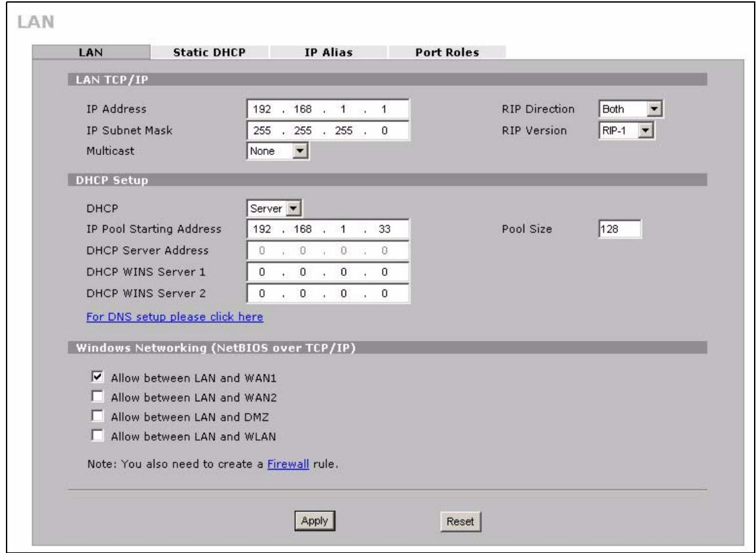Screen dimensions: 756x553
Task: Open the Multicast dropdown
Action: tap(278, 151)
